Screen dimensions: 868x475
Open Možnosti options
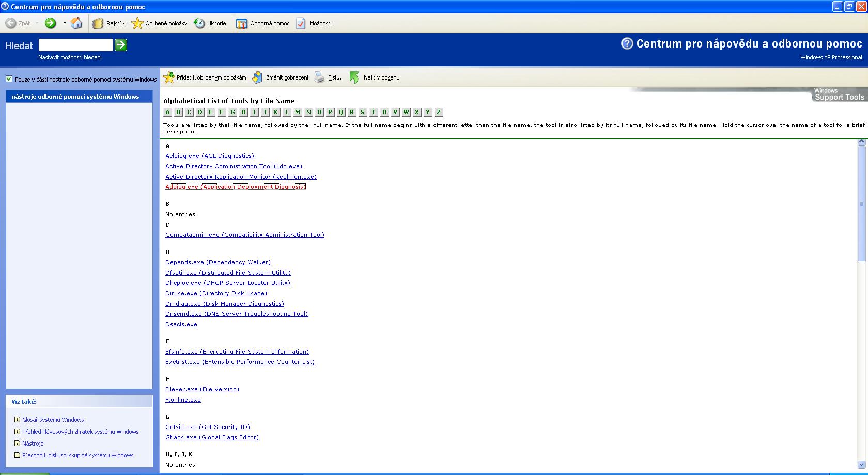coord(314,23)
